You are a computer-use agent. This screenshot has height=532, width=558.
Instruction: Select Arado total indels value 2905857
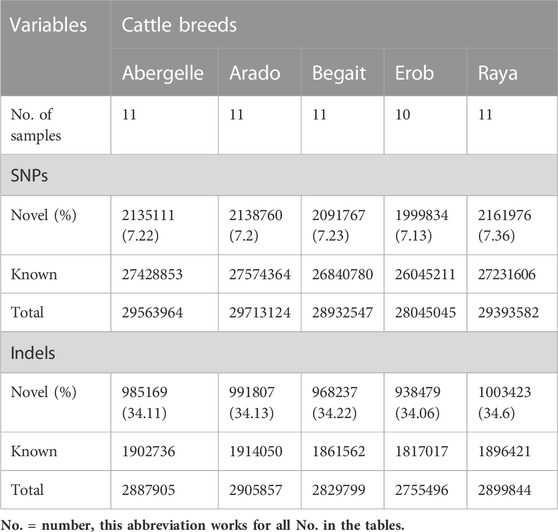click(256, 490)
